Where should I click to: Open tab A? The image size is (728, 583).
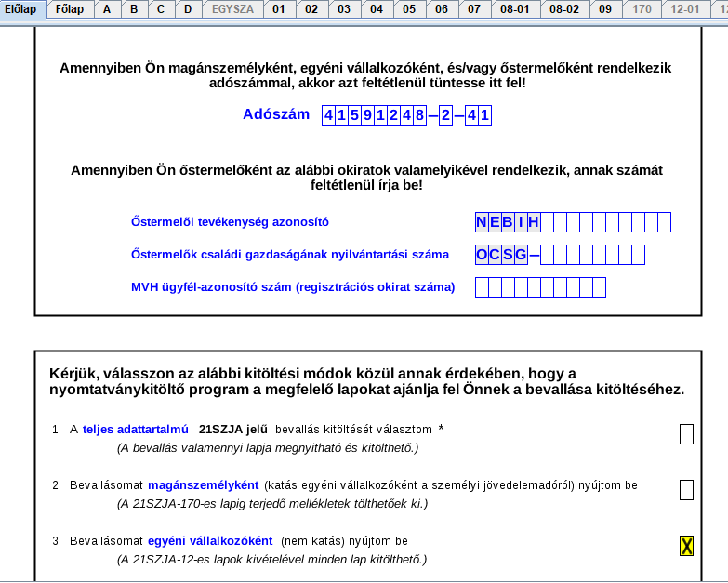coord(107,9)
